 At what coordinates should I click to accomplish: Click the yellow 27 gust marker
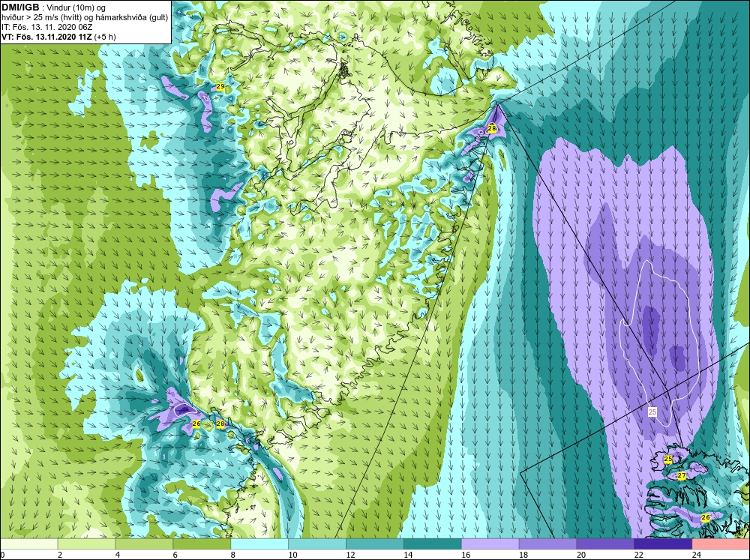point(682,476)
